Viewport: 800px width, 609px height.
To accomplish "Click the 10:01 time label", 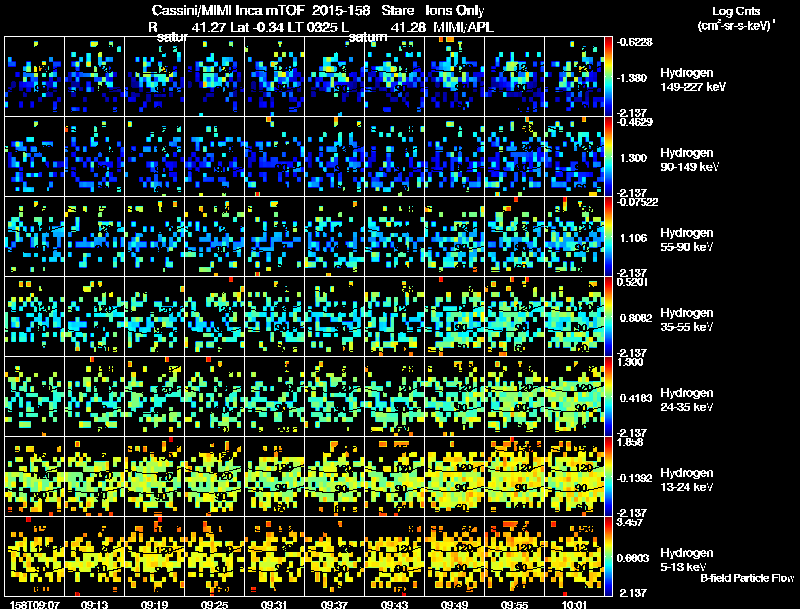I will [574, 604].
